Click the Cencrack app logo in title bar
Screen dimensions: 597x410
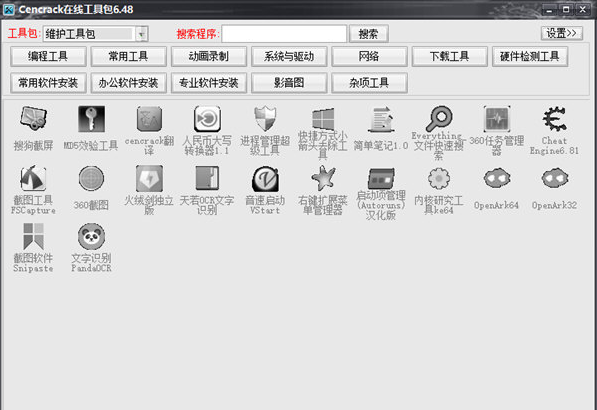[8, 9]
